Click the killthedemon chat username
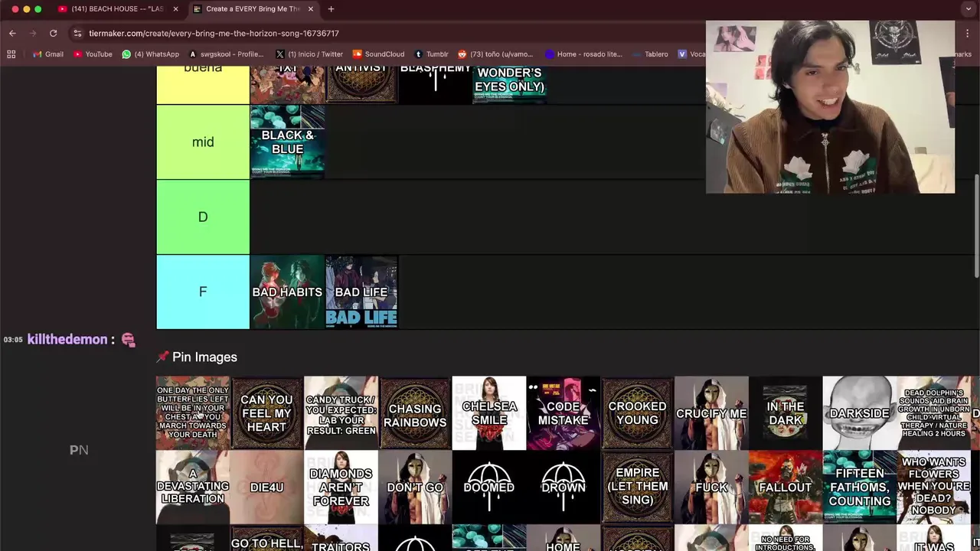The width and height of the screenshot is (980, 551). [67, 339]
